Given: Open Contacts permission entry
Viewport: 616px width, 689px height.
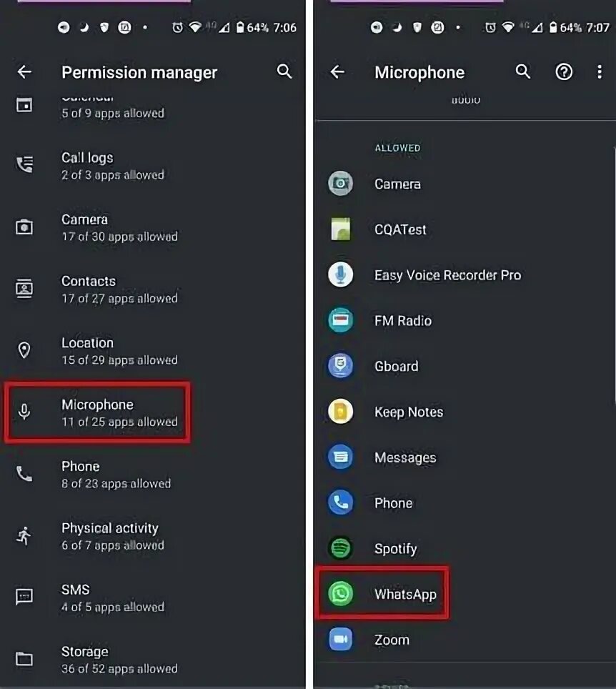Looking at the screenshot, I should [153, 289].
